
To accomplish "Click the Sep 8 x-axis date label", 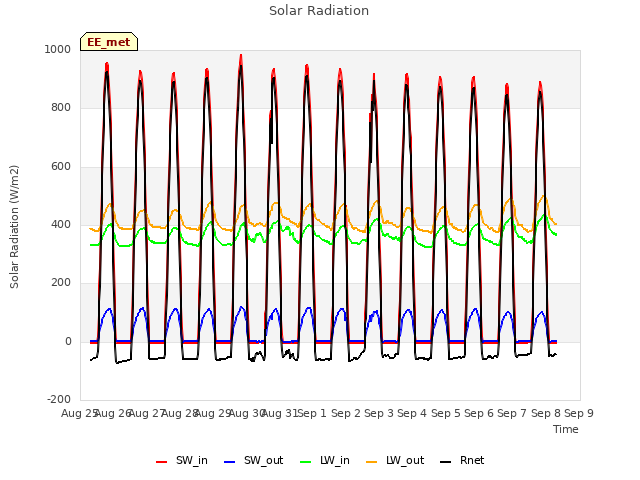I will tap(546, 413).
